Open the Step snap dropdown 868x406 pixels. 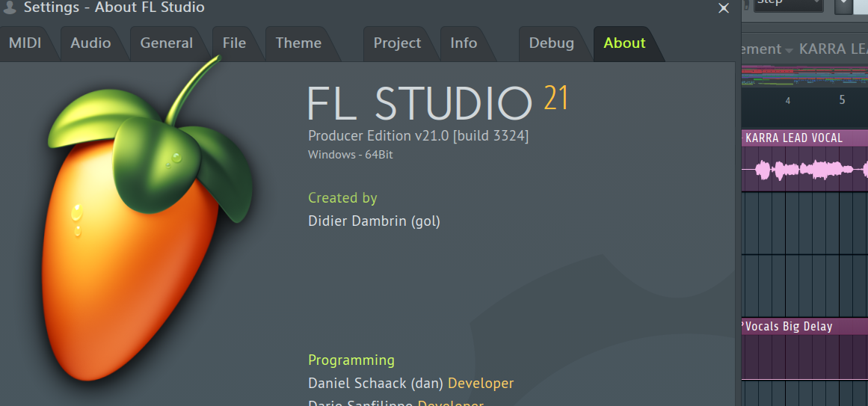787,4
